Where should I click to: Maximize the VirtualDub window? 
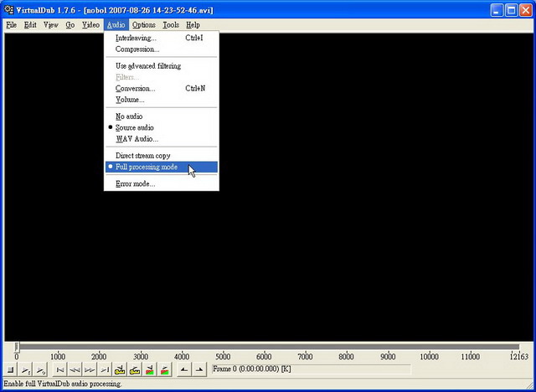tap(512, 10)
